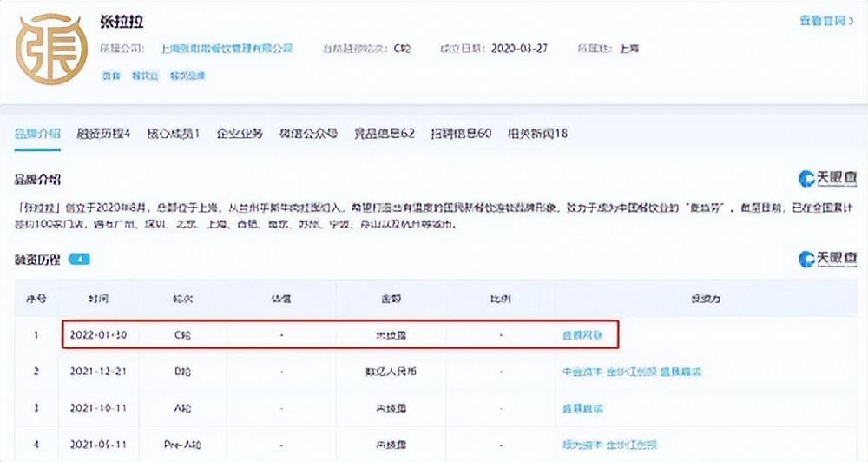Click the 比例 column header
868x462 pixels.
[501, 299]
